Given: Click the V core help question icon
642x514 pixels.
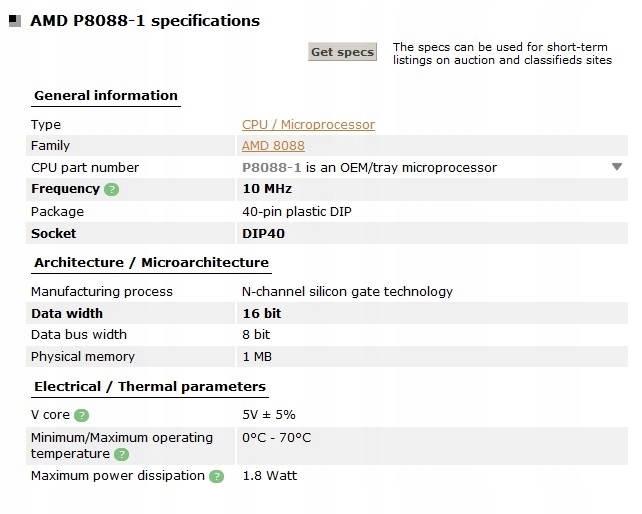Looking at the screenshot, I should (81, 415).
